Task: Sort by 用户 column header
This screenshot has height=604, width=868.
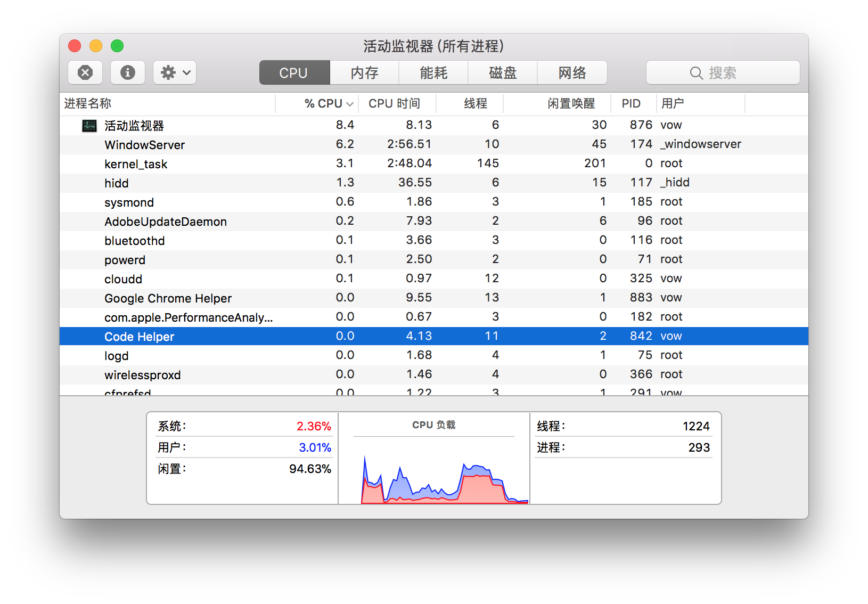Action: tap(701, 103)
